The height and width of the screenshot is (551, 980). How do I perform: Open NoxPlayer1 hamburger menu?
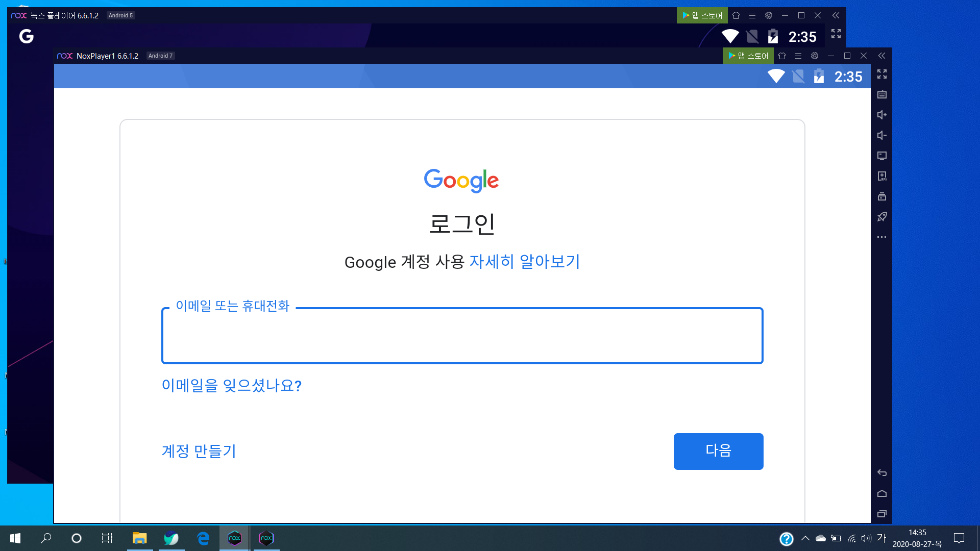798,56
